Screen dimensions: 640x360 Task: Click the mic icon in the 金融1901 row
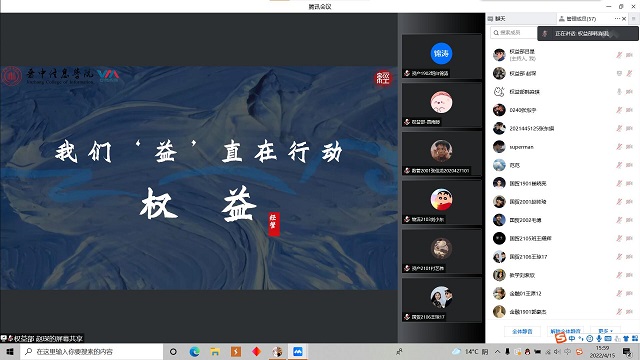[x=619, y=312]
